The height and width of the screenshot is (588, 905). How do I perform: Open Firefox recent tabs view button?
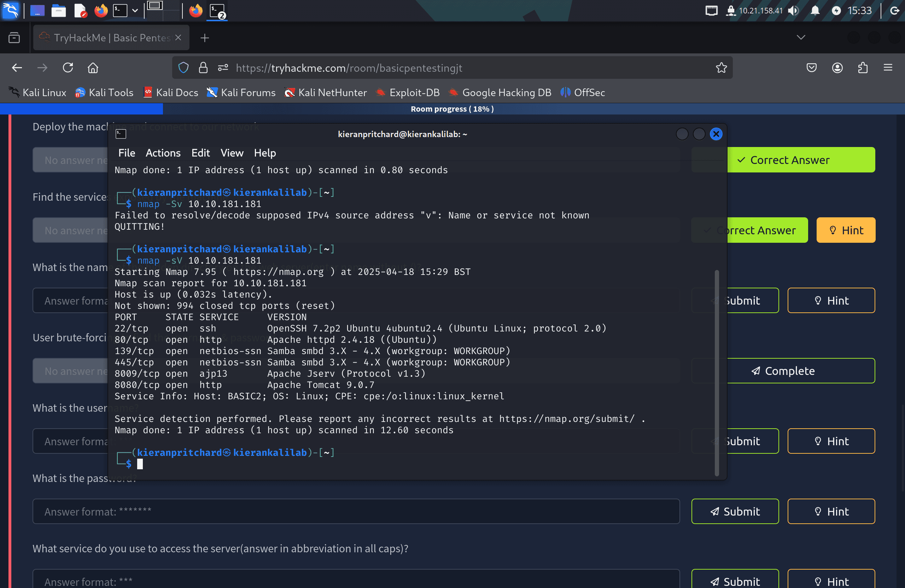14,37
